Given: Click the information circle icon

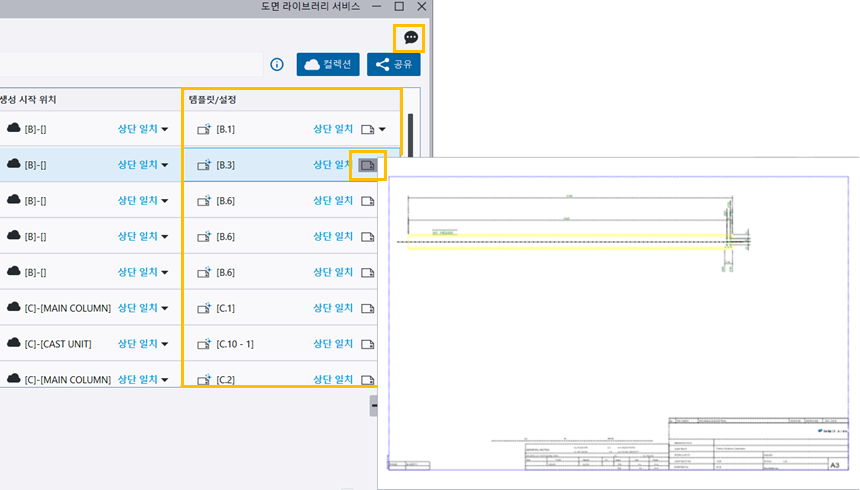Looking at the screenshot, I should pos(277,65).
